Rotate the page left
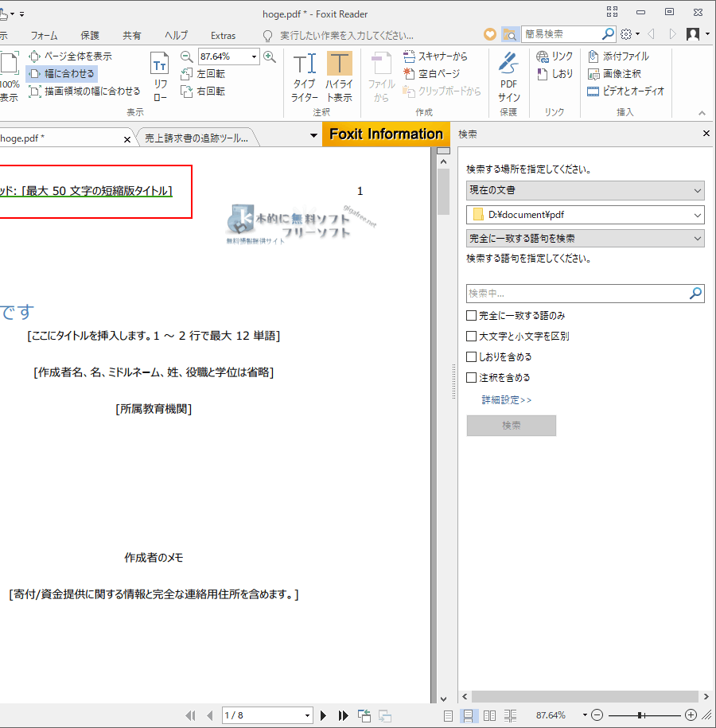The image size is (716, 728). coord(203,74)
